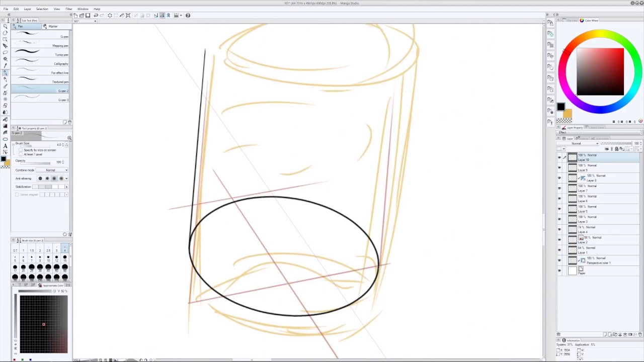This screenshot has height=362, width=644.
Task: Click the Lock layer icon
Action: click(617, 149)
